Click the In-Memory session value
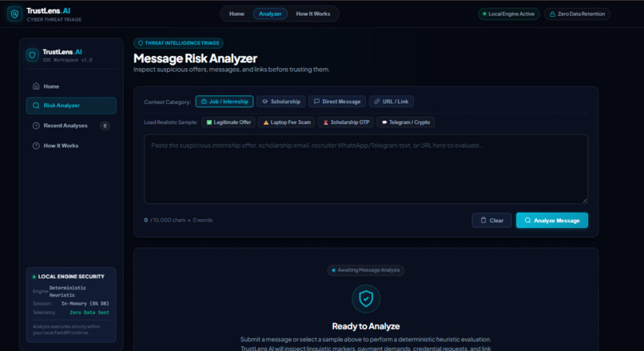 click(x=85, y=304)
